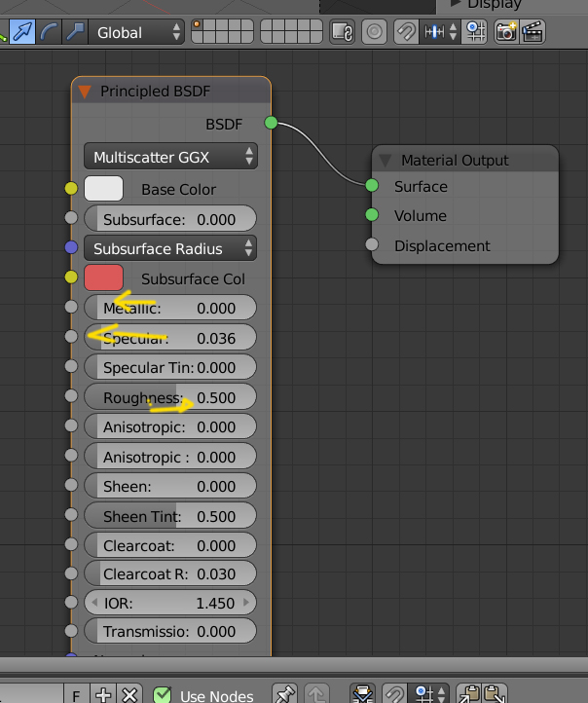Paste nodes from clipboard
588x703 pixels.
[495, 694]
